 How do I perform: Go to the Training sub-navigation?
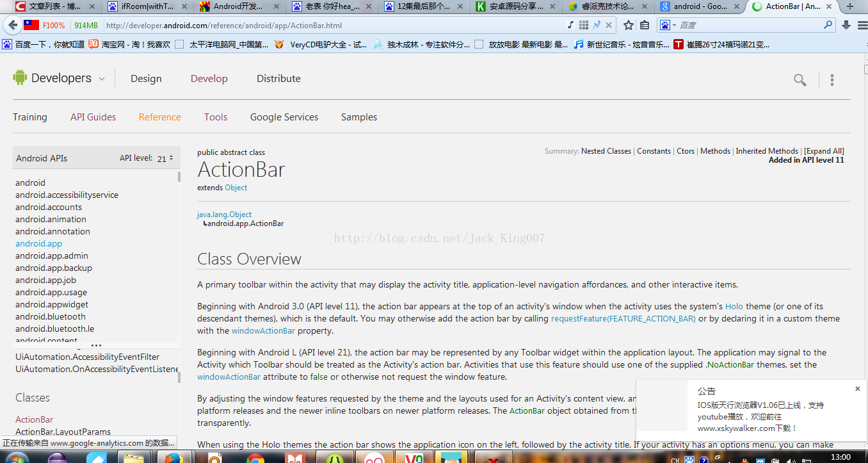tap(30, 117)
